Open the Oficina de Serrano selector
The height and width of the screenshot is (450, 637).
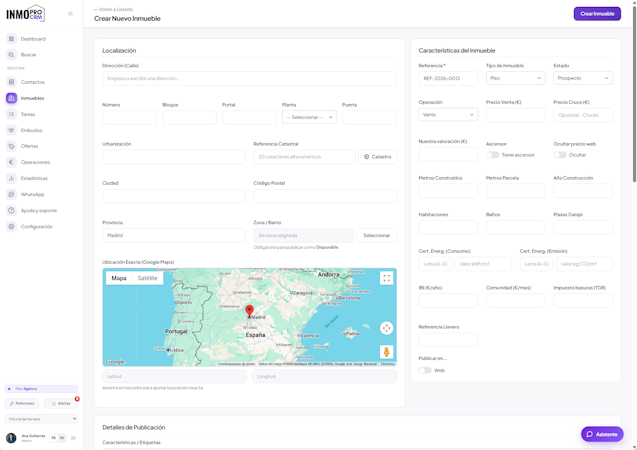pos(41,419)
